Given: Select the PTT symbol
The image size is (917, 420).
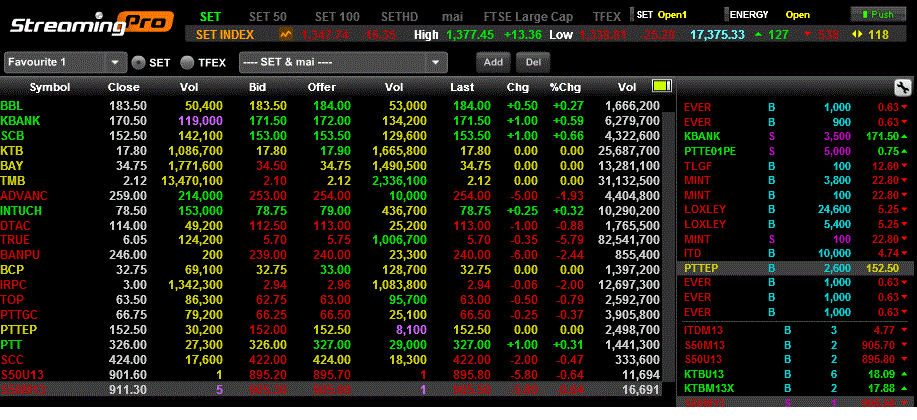Looking at the screenshot, I should 11,345.
